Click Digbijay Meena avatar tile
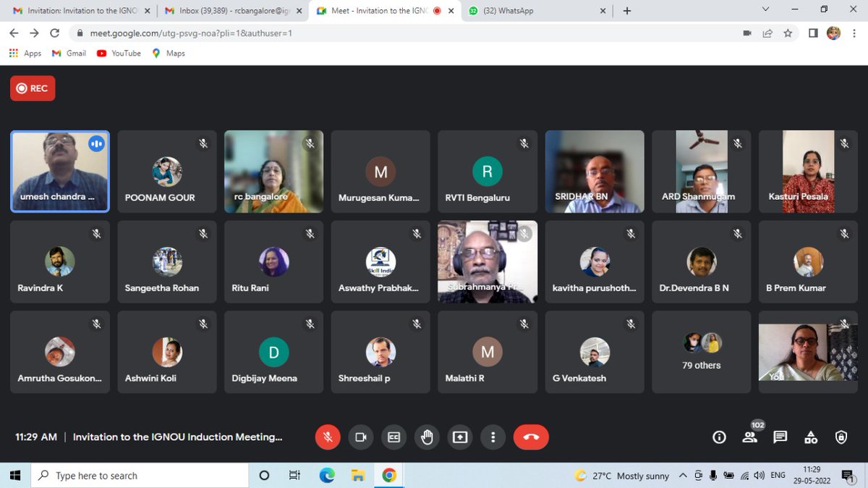 [x=273, y=353]
